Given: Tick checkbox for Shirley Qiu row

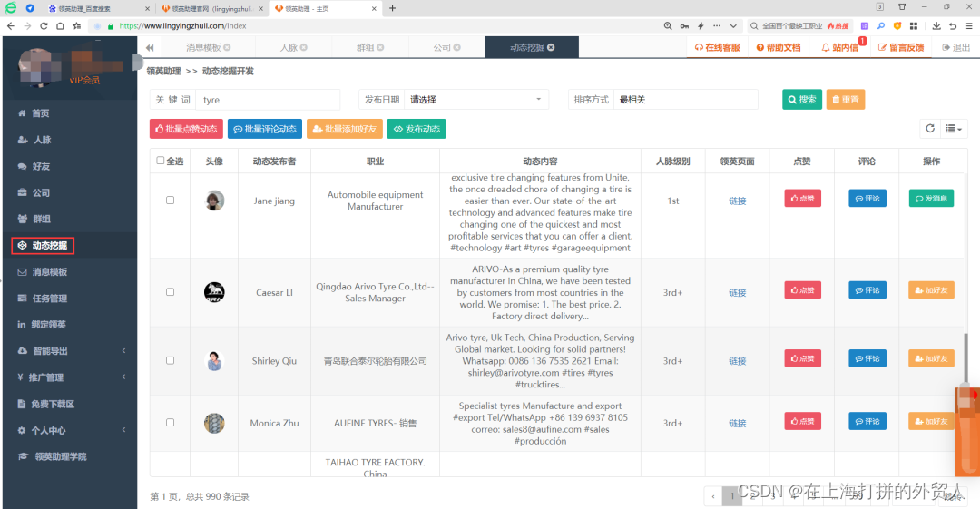Looking at the screenshot, I should click(170, 361).
